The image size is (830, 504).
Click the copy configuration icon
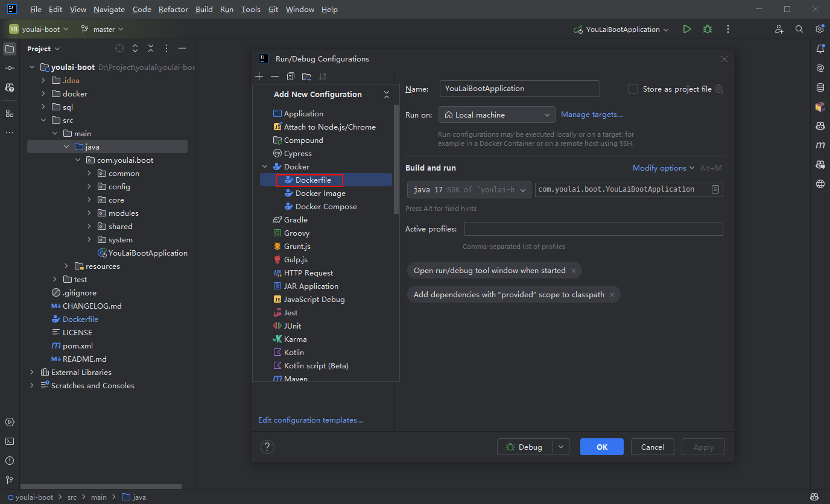click(291, 77)
